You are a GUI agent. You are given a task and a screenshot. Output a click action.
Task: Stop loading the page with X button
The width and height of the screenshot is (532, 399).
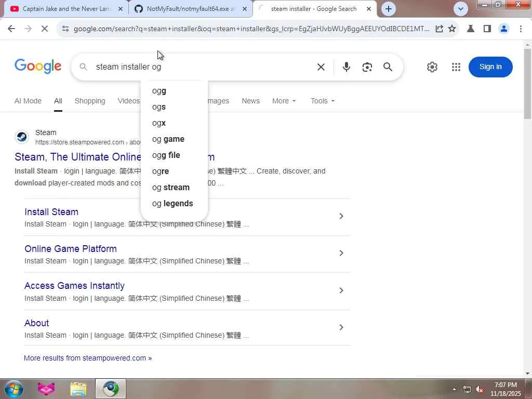pyautogui.click(x=45, y=29)
